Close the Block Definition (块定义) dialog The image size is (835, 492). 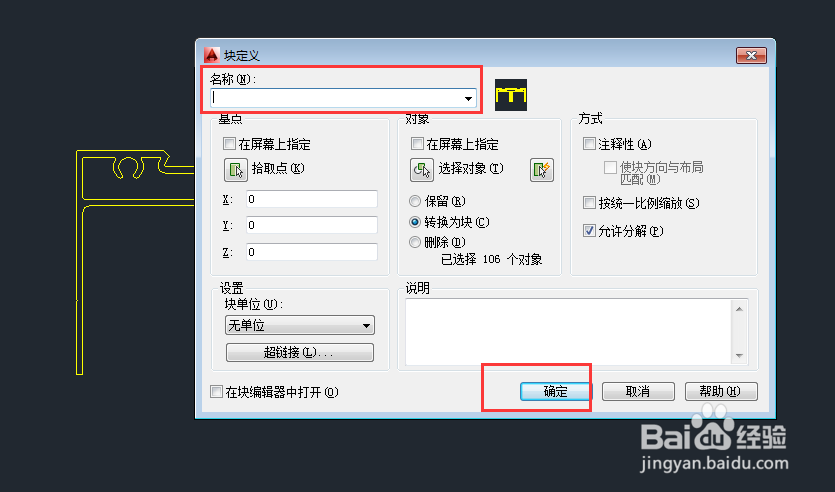coord(751,55)
